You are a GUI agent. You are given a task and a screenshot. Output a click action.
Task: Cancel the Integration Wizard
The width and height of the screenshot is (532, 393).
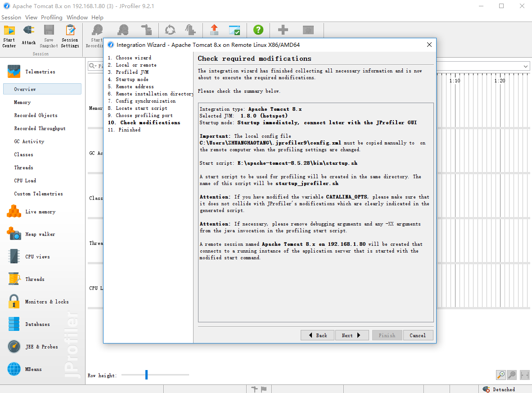tap(418, 335)
